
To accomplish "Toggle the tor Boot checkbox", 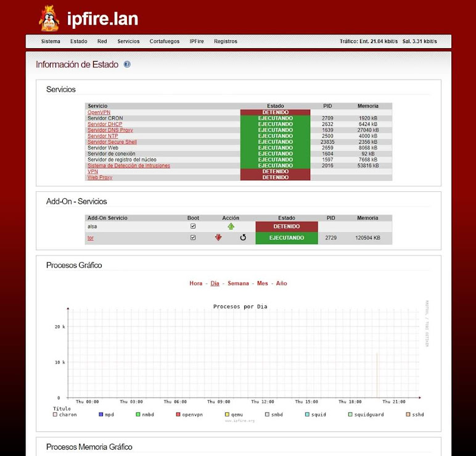I will 193,238.
